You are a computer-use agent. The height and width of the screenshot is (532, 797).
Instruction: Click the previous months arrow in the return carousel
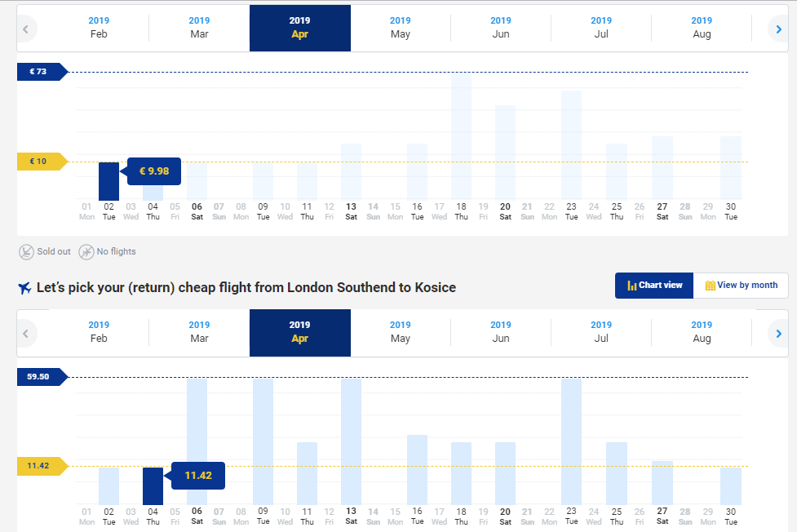click(26, 334)
